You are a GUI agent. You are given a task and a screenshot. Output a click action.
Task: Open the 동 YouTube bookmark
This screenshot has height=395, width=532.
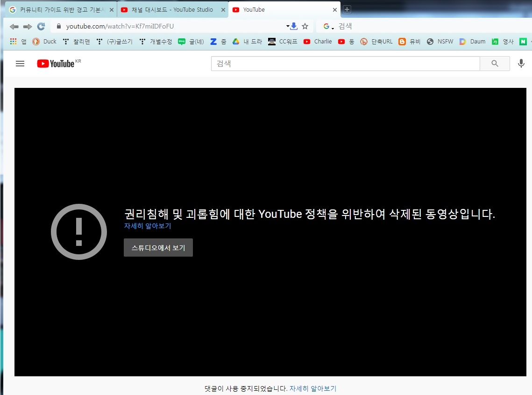(x=346, y=42)
